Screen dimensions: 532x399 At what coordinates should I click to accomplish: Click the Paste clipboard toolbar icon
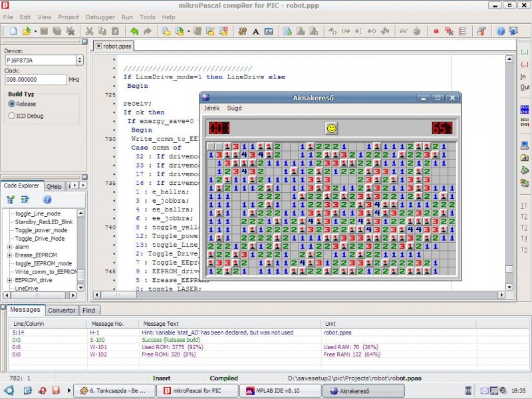[x=115, y=31]
